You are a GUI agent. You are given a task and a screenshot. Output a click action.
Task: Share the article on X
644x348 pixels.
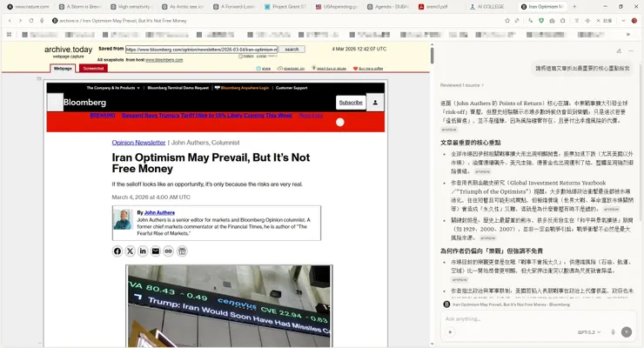pos(131,251)
